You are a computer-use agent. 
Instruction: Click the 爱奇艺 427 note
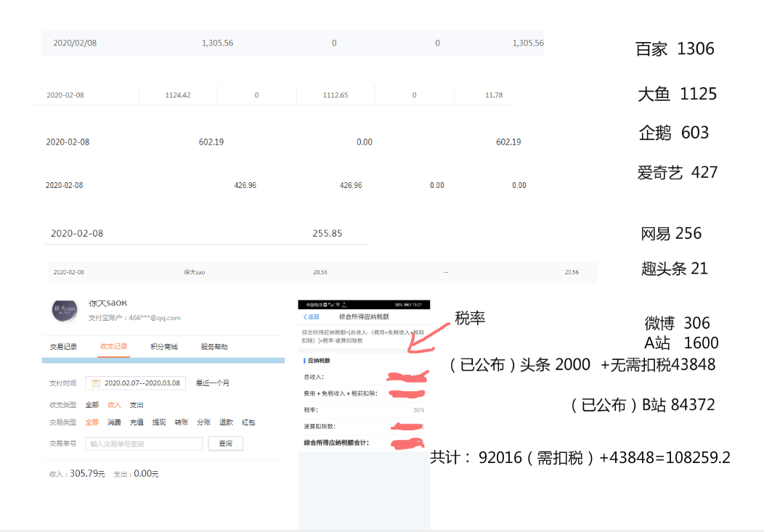(678, 172)
